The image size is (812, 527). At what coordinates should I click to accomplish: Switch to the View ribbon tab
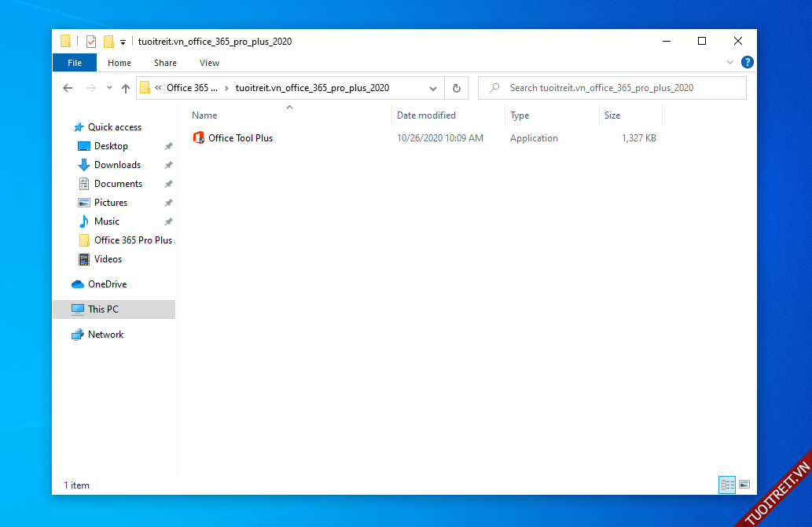(209, 63)
